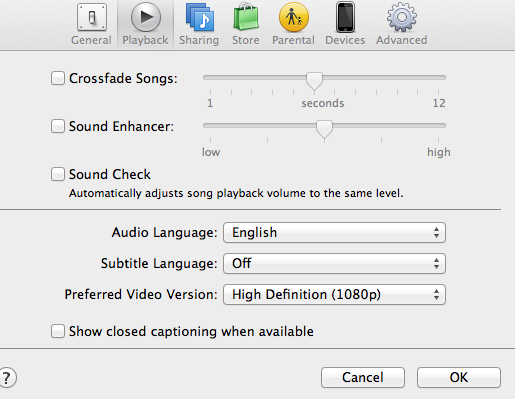This screenshot has height=399, width=515.
Task: Open the Advanced gear icon
Action: point(402,17)
